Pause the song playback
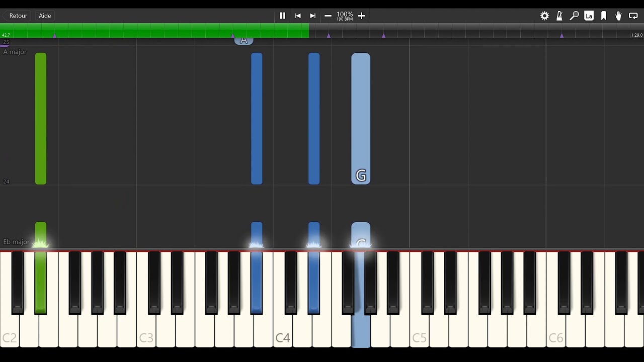Viewport: 644px width, 362px height. [x=282, y=16]
